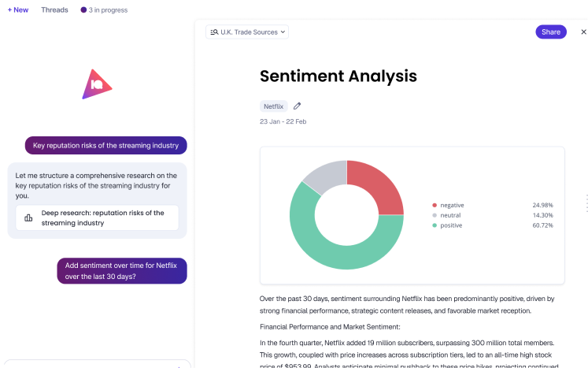Toggle the neutral legend entry
588x368 pixels.
tap(446, 215)
